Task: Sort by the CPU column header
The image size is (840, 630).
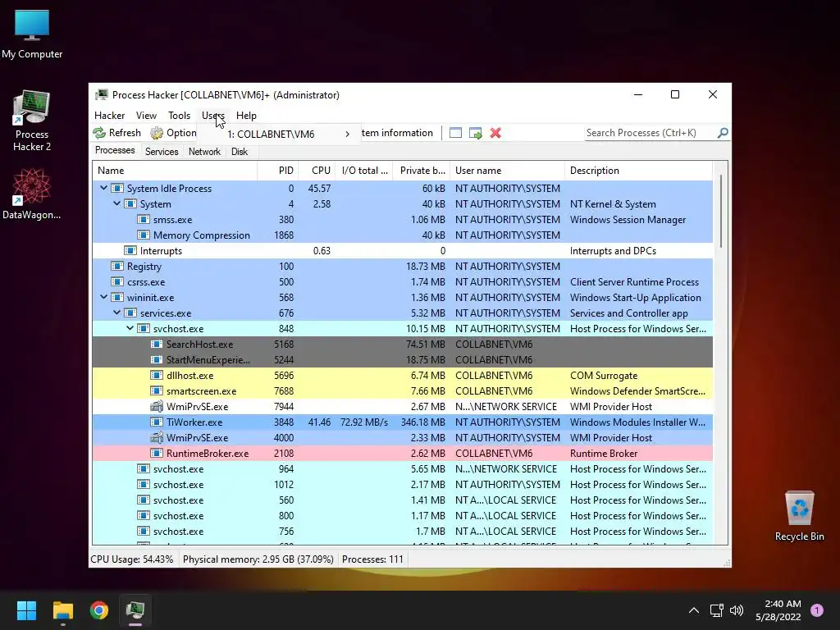Action: click(317, 171)
